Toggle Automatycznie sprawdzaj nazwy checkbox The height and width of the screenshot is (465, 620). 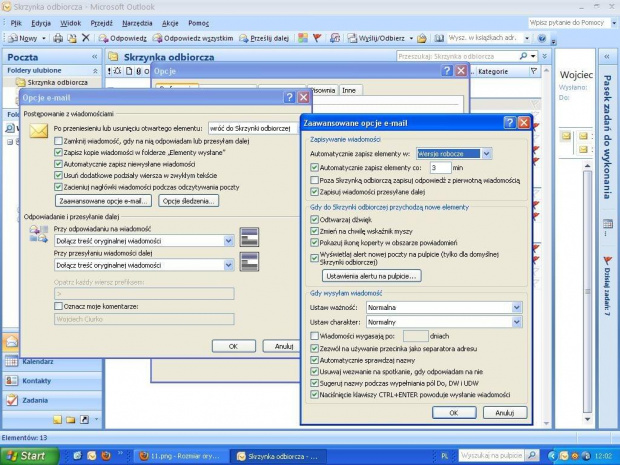[314, 358]
